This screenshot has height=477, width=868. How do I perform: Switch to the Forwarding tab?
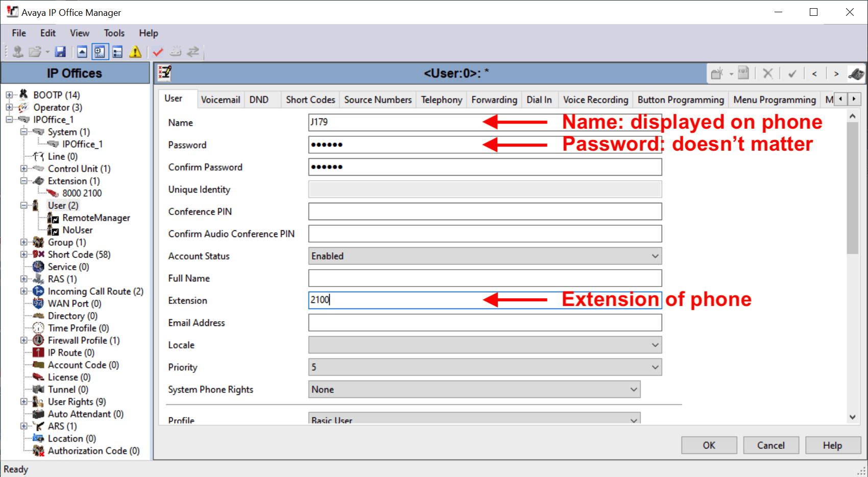pyautogui.click(x=494, y=100)
